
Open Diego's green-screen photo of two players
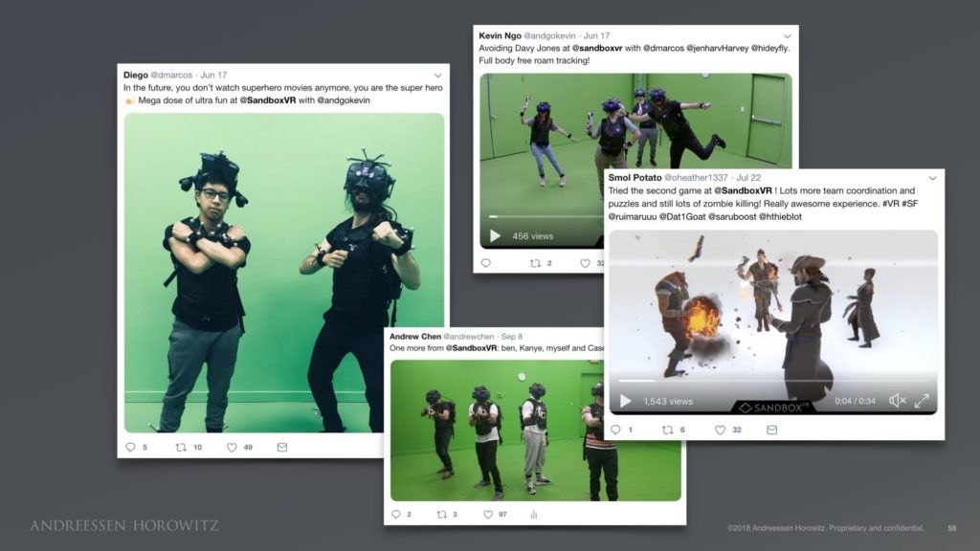pos(284,273)
